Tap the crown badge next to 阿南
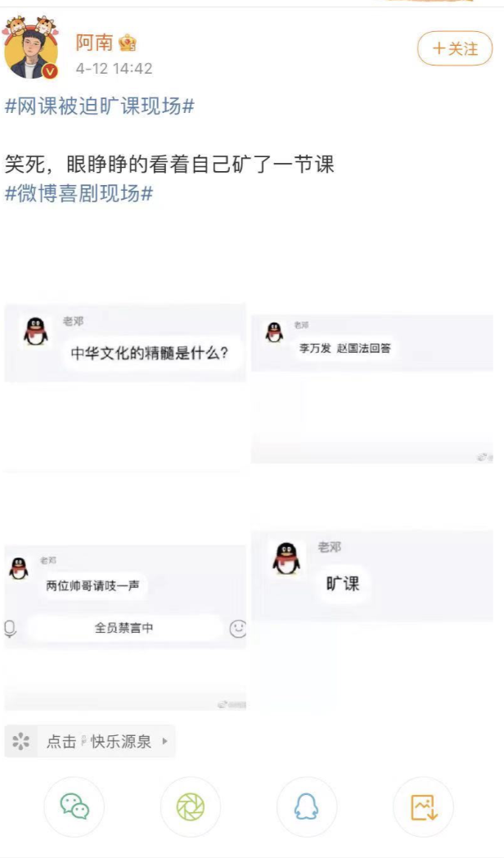504x858 pixels. coord(127,43)
